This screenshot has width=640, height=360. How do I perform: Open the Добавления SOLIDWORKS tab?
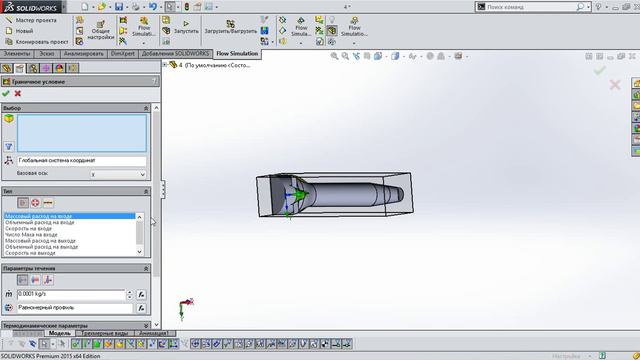pyautogui.click(x=176, y=53)
